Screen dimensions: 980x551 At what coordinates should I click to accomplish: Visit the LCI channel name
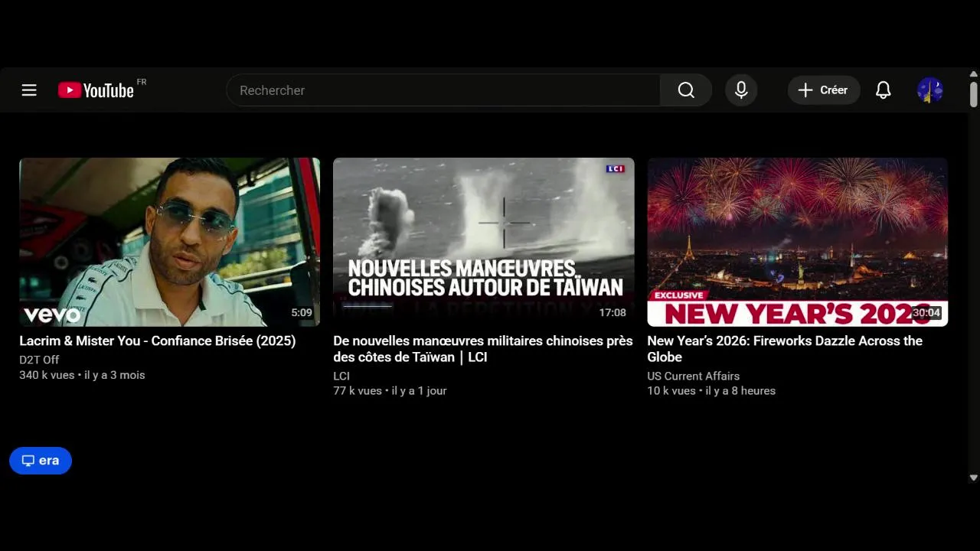341,376
